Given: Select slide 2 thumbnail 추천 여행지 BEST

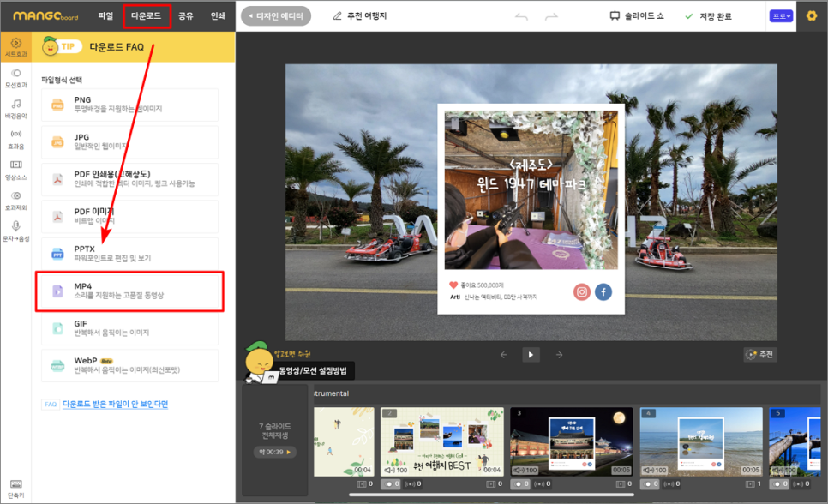Looking at the screenshot, I should point(442,441).
